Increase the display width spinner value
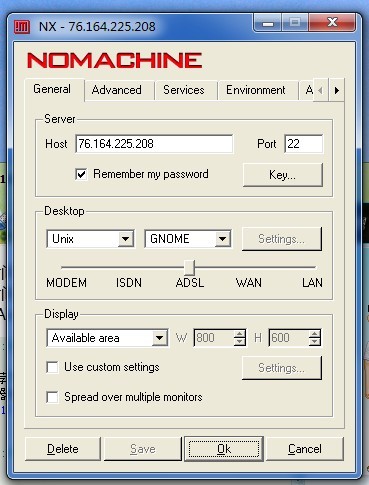 (239, 334)
